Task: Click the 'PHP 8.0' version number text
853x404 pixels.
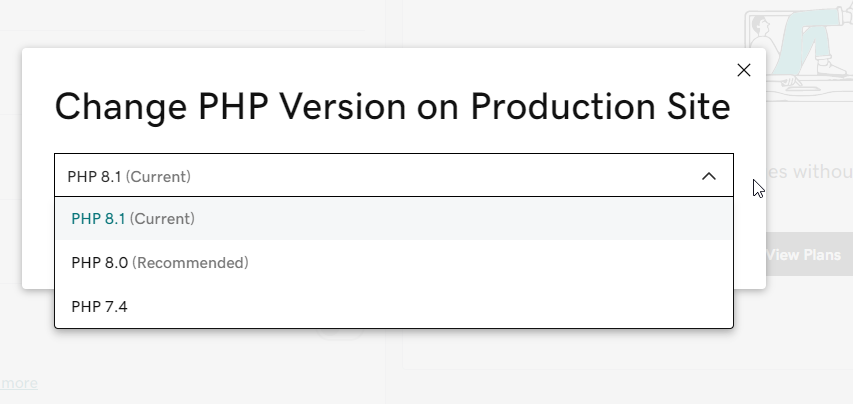Action: coord(100,263)
